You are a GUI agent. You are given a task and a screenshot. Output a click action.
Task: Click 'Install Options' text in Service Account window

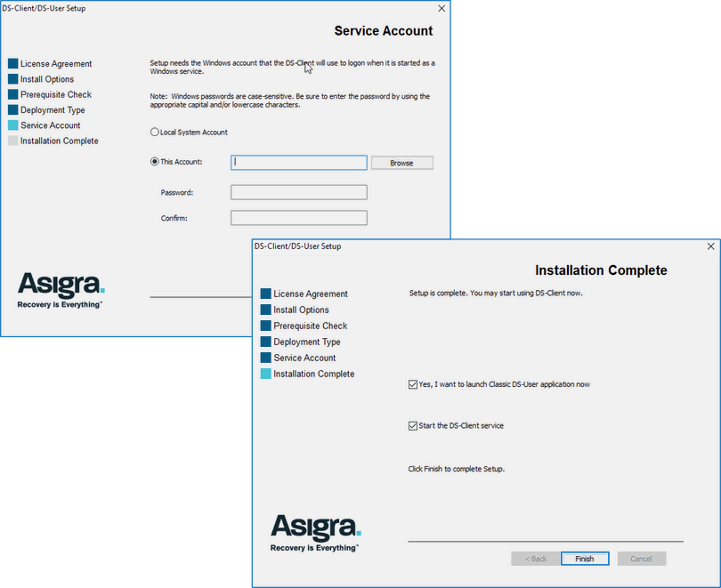[47, 79]
